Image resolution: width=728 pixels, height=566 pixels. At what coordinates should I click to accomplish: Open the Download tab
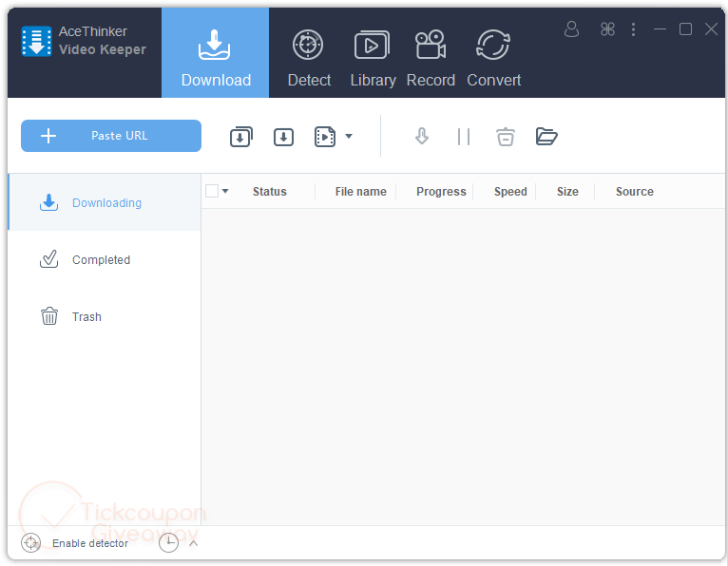click(215, 52)
